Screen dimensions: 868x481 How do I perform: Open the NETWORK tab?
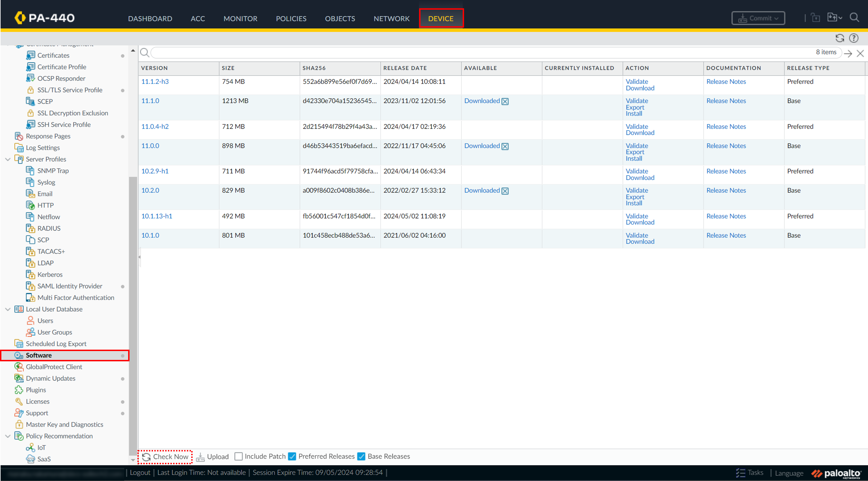coord(392,19)
